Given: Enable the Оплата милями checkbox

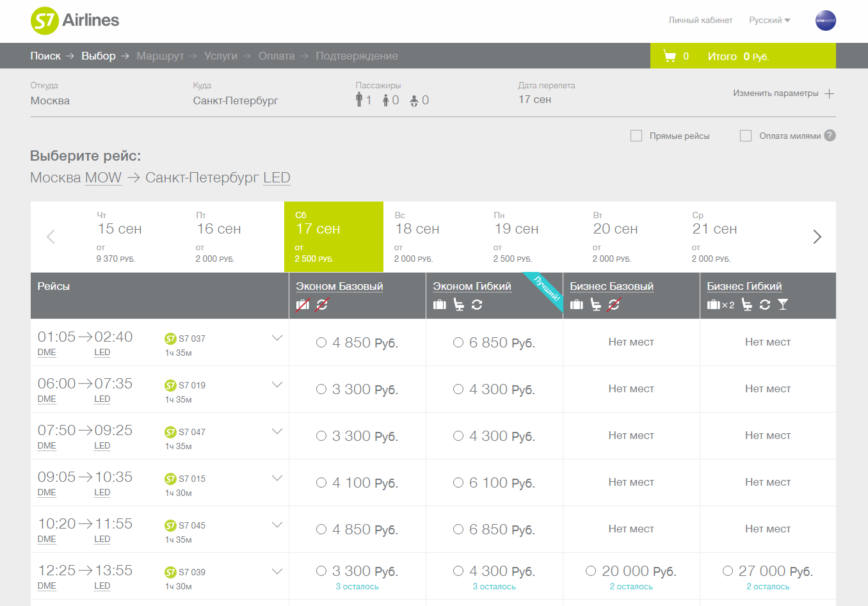Looking at the screenshot, I should tap(746, 136).
